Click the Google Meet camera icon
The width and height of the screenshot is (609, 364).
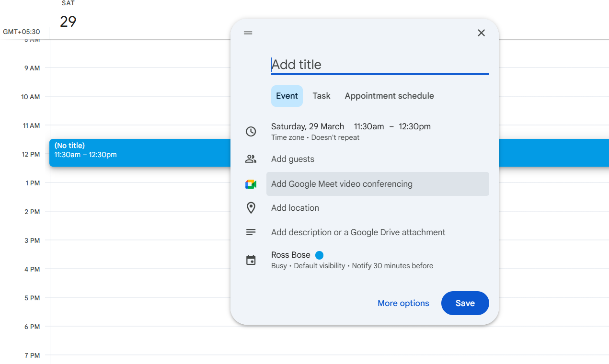click(251, 184)
